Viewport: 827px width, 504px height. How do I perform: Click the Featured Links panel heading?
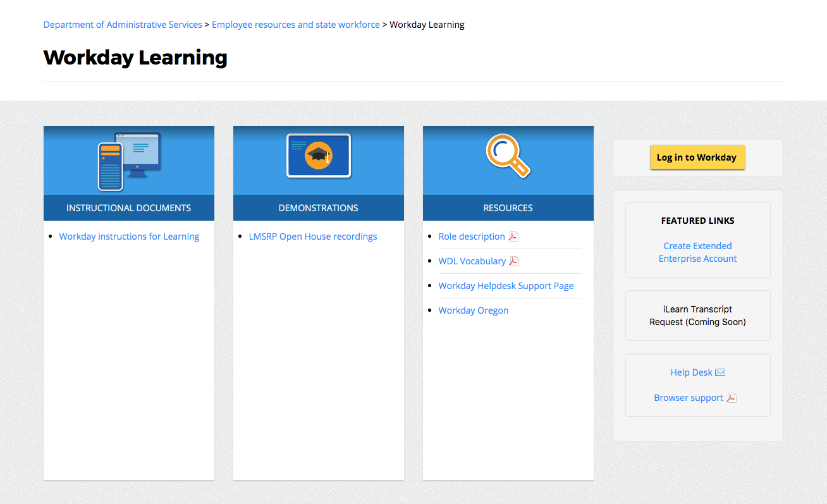[x=697, y=220]
